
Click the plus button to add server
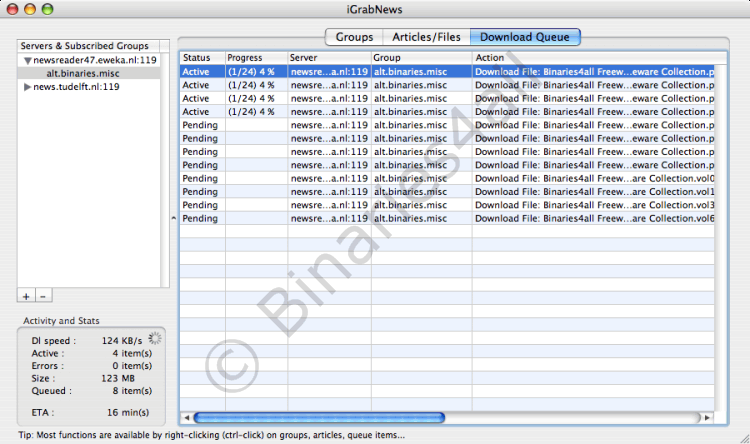point(26,296)
